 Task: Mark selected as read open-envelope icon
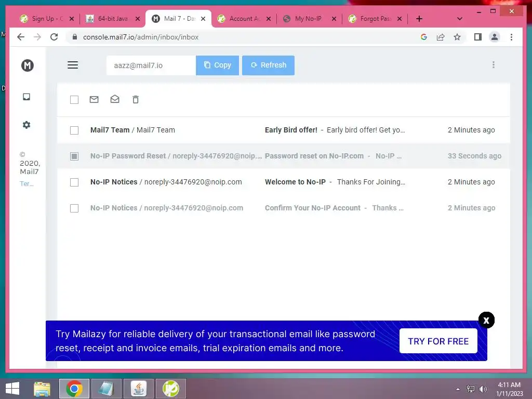tap(115, 99)
